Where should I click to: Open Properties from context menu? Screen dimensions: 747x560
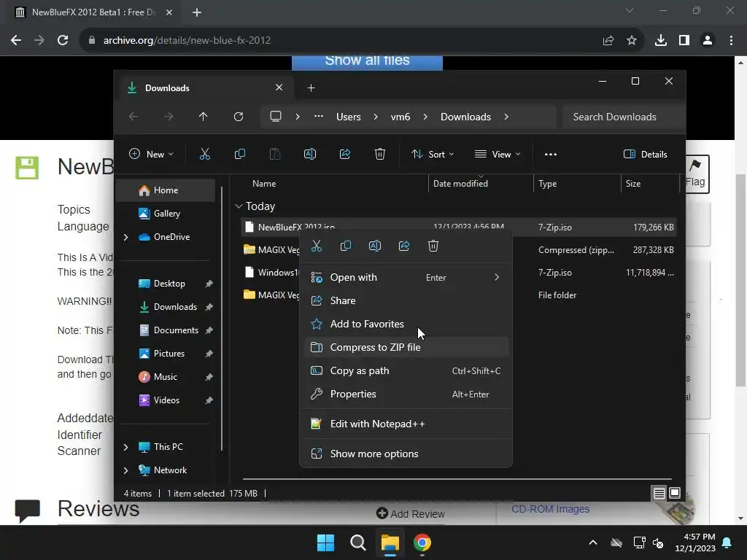pos(406,394)
